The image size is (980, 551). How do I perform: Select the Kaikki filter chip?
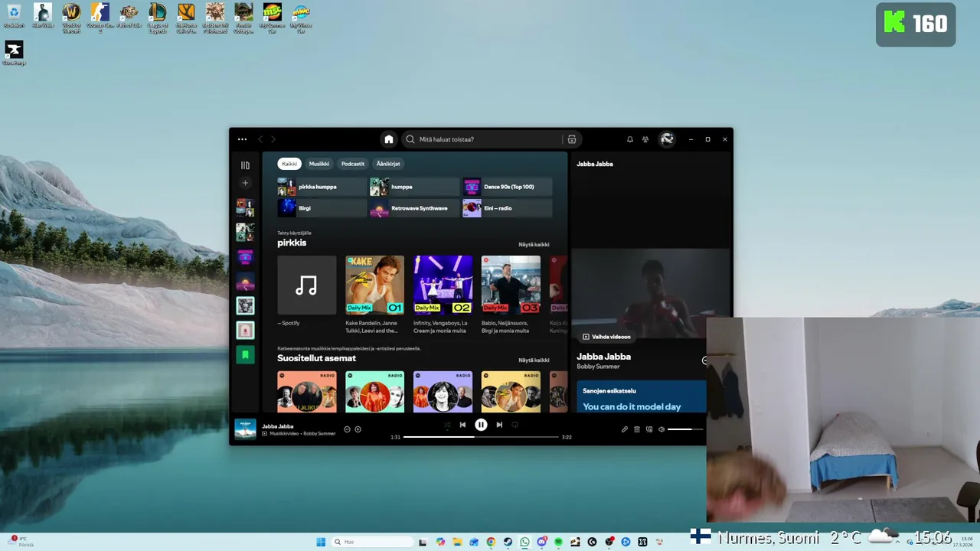pyautogui.click(x=289, y=164)
